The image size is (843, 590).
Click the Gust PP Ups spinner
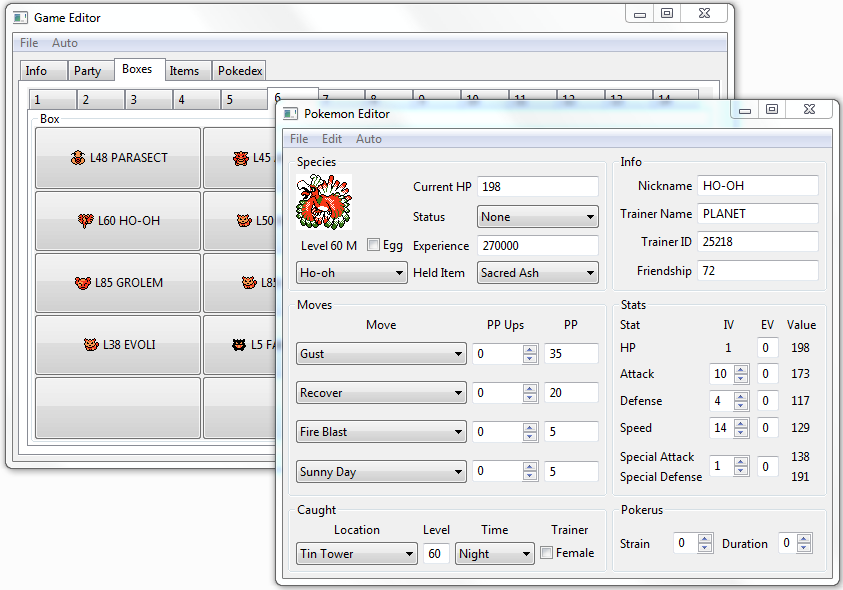(x=505, y=353)
